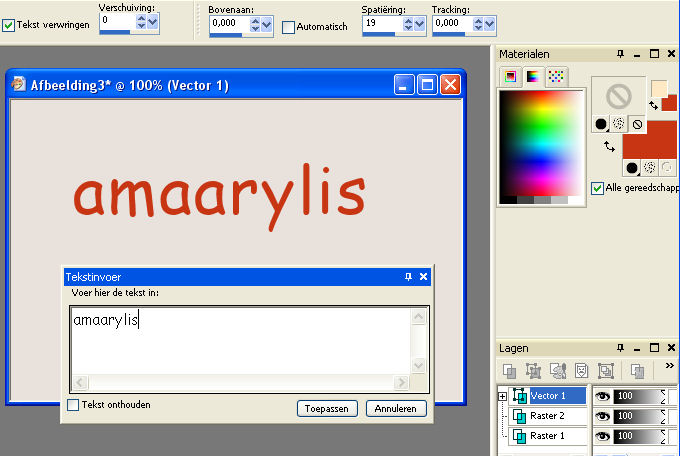680x456 pixels.
Task: Open the Rainbow tab in Materialen palette
Action: click(533, 77)
